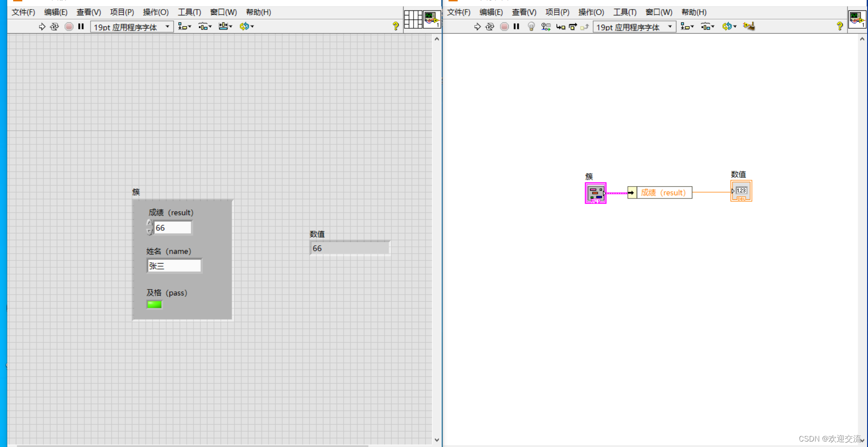Open Align Objects menu in block diagram
Image resolution: width=868 pixels, height=447 pixels.
[x=687, y=26]
